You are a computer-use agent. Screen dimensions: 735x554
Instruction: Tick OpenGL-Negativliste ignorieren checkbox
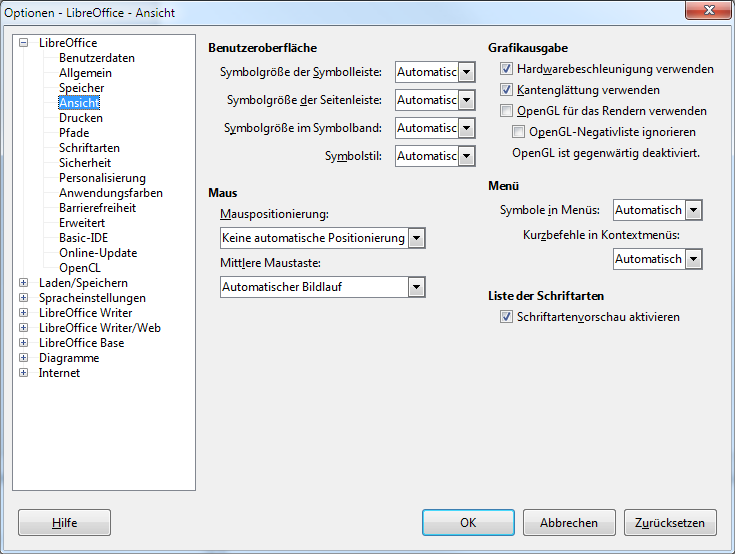[x=518, y=132]
